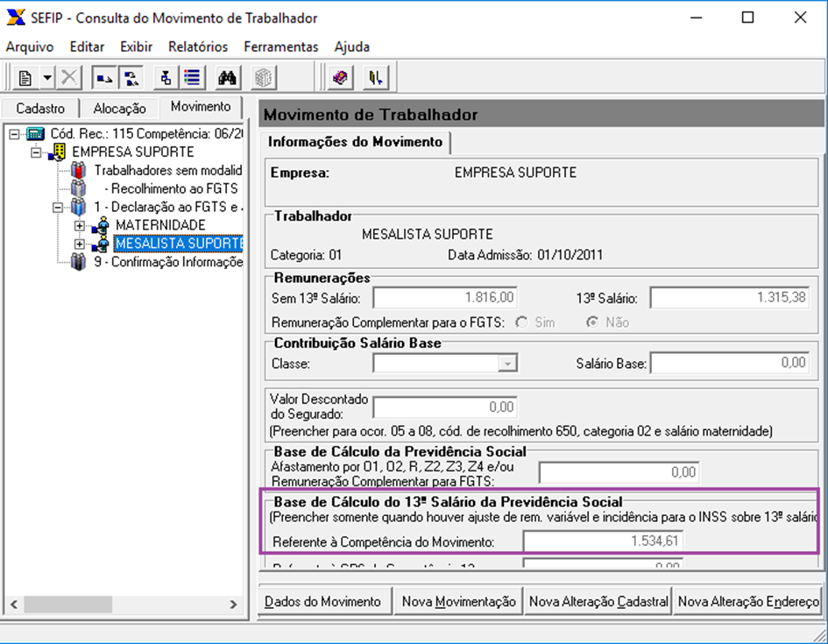Image resolution: width=828 pixels, height=644 pixels.
Task: Click the binder icon beside Recolhimento ao FGTS
Action: click(x=78, y=188)
